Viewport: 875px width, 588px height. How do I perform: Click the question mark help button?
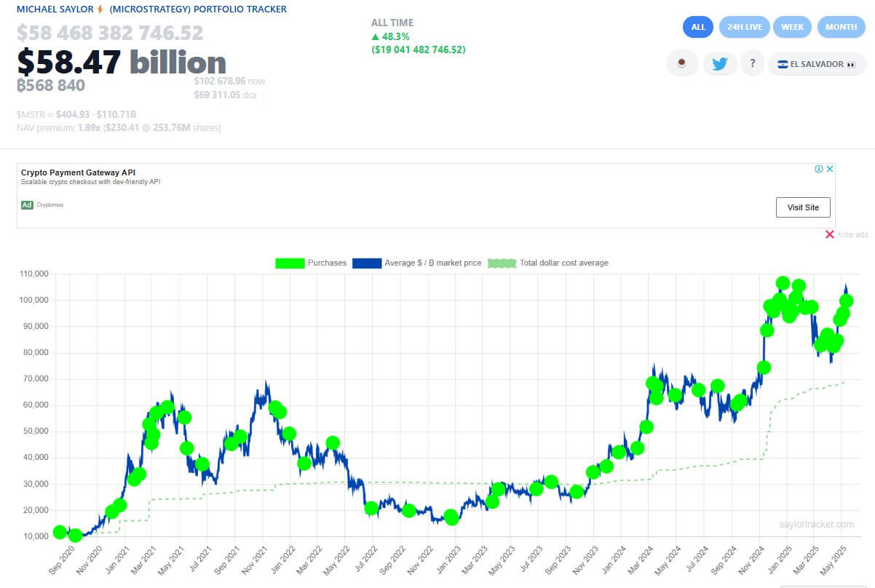[x=752, y=63]
